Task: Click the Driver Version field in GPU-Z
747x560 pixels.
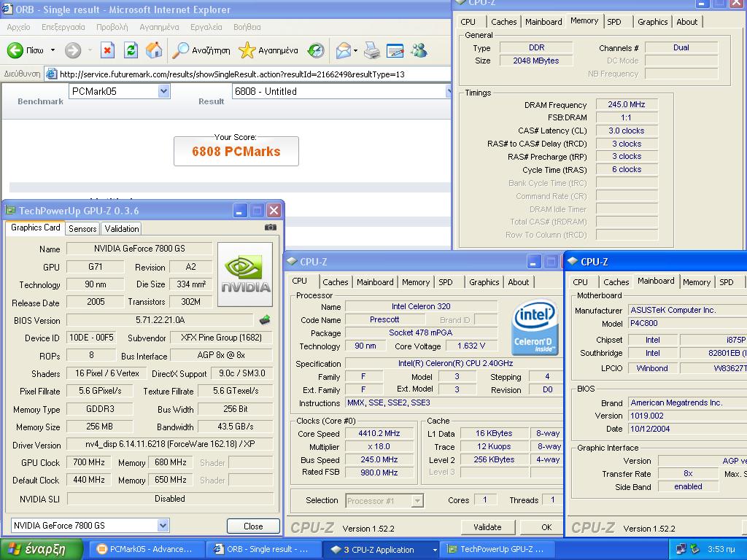Action: click(x=170, y=444)
